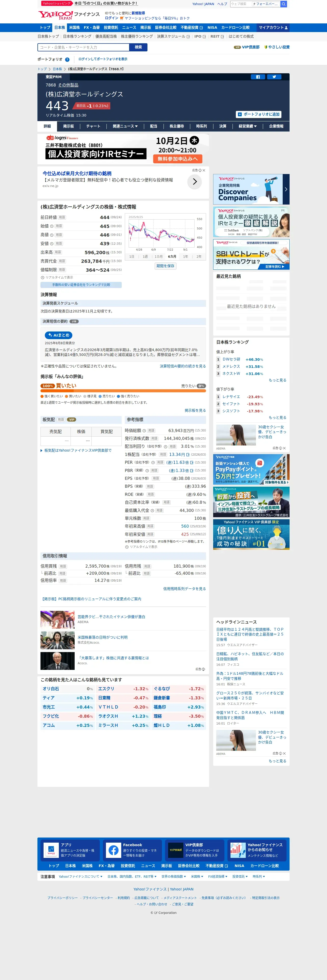
Task: Open レナサイエ in the 値下がり率 ranking
Action: (x=231, y=397)
